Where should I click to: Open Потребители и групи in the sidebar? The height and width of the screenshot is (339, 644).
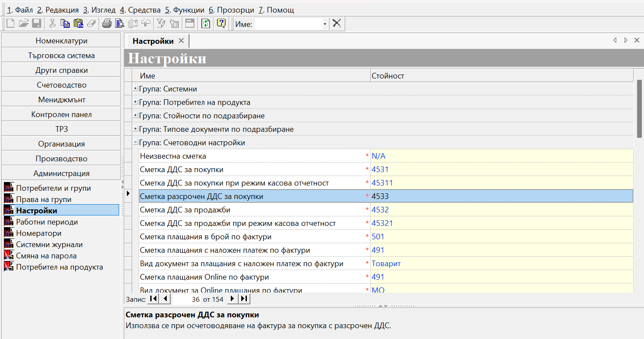click(x=53, y=188)
